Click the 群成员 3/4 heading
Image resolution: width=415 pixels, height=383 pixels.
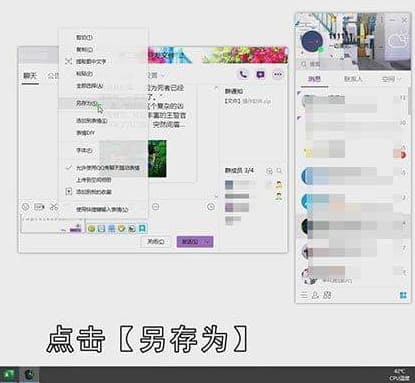pyautogui.click(x=239, y=170)
